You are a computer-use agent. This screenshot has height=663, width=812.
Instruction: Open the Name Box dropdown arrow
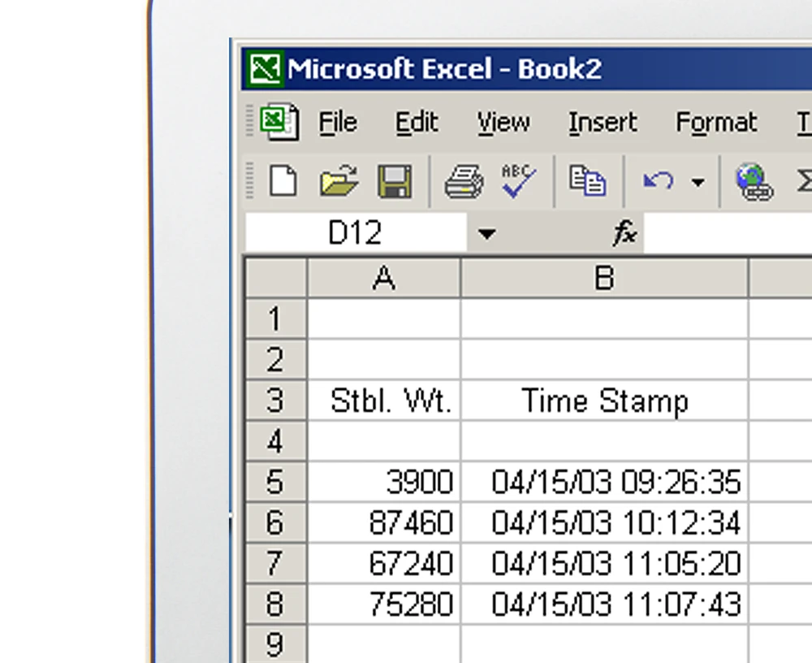coord(486,235)
